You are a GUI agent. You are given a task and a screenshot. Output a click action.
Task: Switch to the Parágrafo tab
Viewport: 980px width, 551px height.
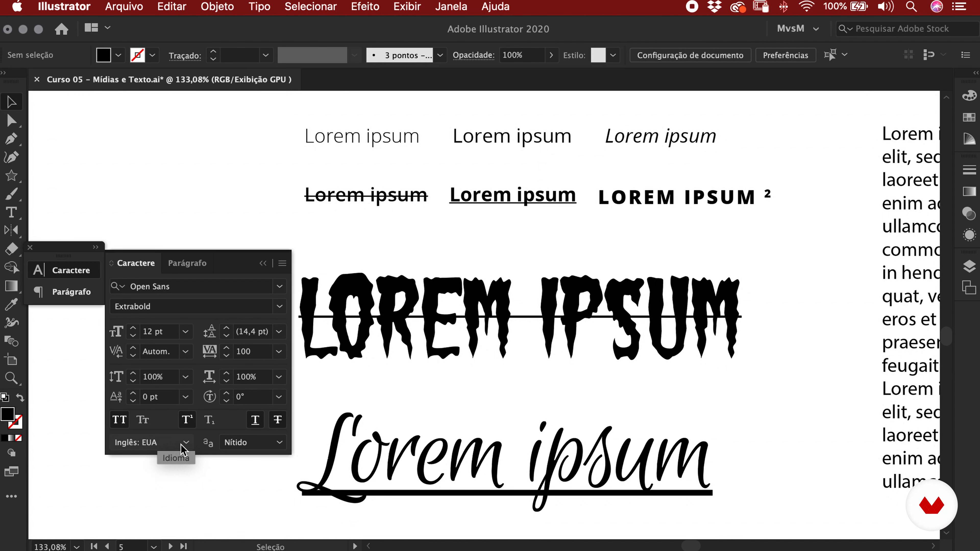187,263
